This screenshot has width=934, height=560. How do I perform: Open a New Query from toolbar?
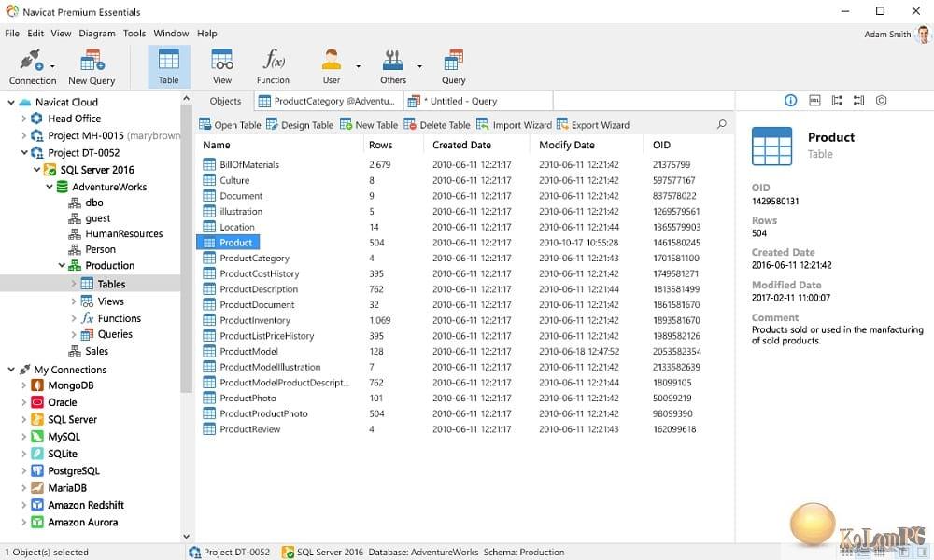point(92,66)
